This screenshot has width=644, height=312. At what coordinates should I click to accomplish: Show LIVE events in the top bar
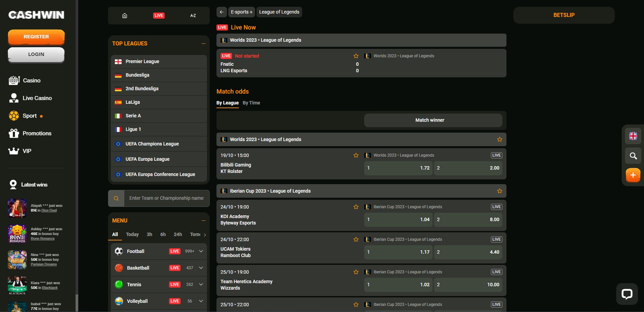click(x=159, y=16)
